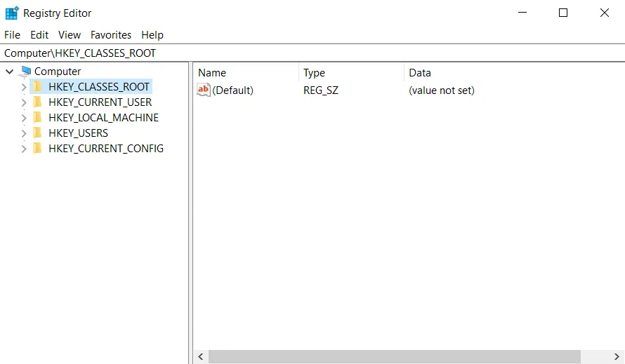Select the HKEY_CURRENT_CONFIG tree label
This screenshot has height=364, width=625.
(106, 148)
